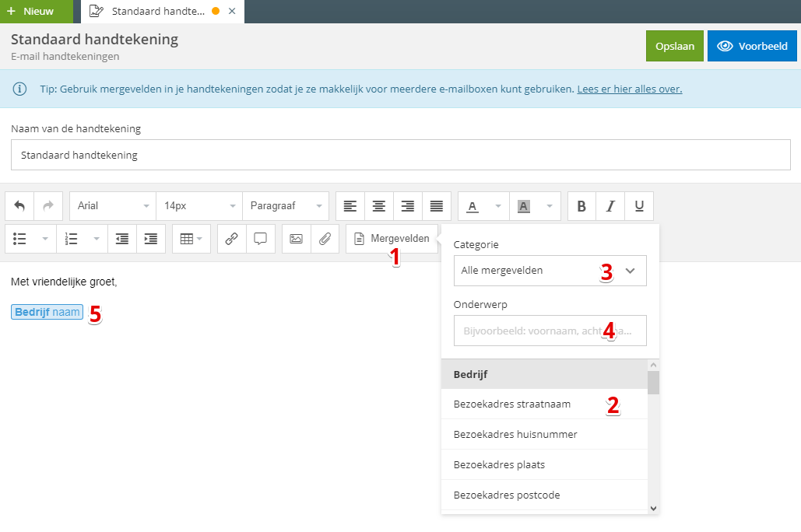Select Bezoekadres huisnummer merge field
Screen dimensions: 801x532
point(544,434)
